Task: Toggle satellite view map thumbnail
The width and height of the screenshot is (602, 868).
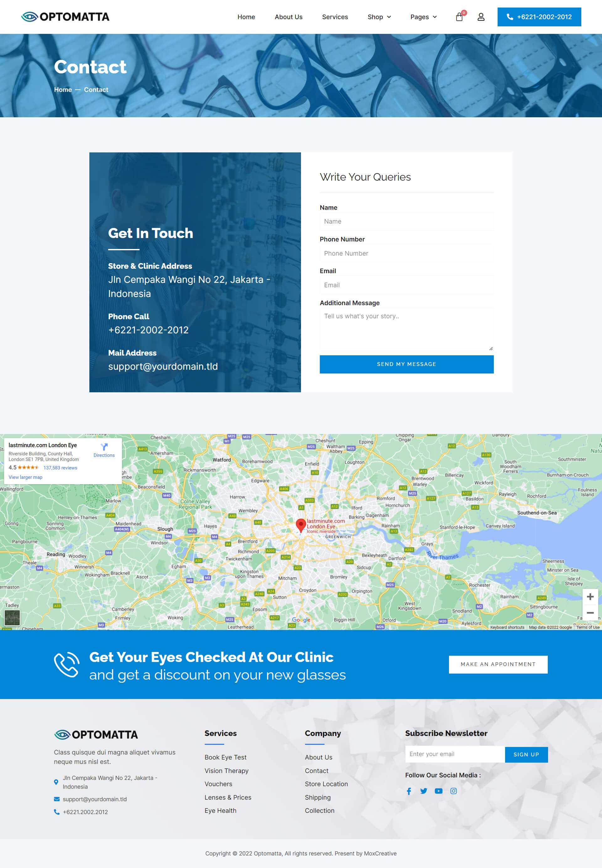Action: 12,618
